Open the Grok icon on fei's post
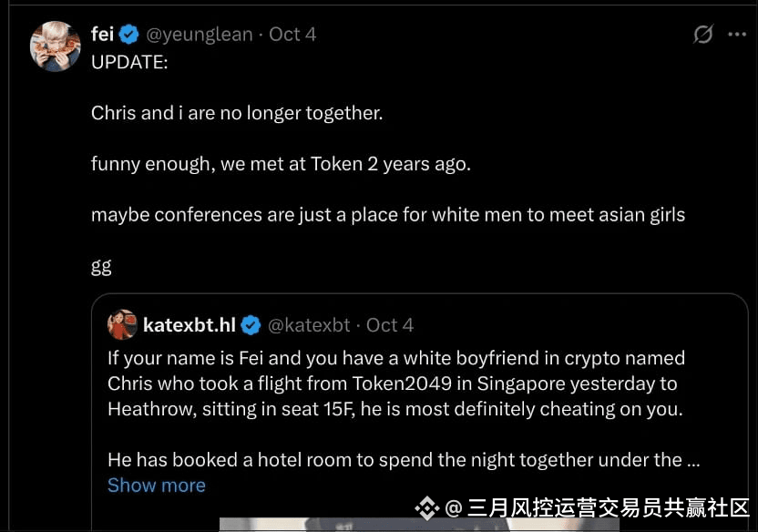This screenshot has width=758, height=532. pos(702,35)
